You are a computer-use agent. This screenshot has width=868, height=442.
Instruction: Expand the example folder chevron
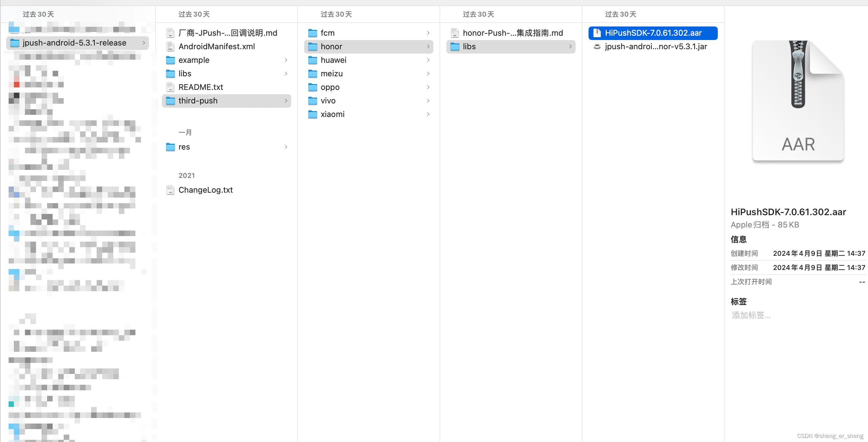tap(286, 60)
